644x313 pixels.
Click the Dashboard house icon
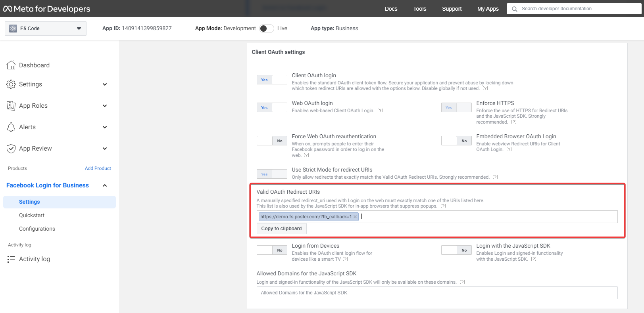point(11,65)
